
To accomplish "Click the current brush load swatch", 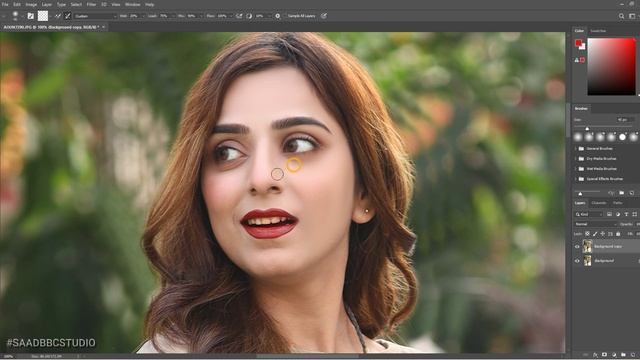I will [43, 16].
